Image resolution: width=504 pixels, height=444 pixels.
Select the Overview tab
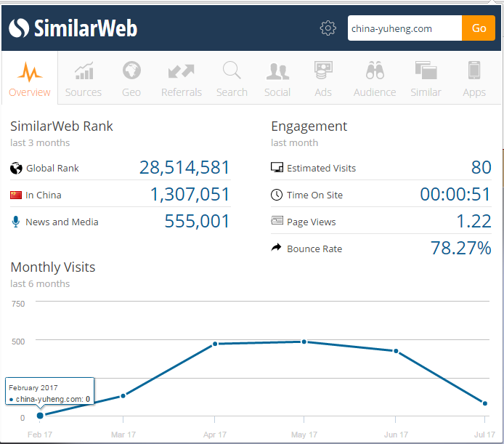pyautogui.click(x=30, y=78)
